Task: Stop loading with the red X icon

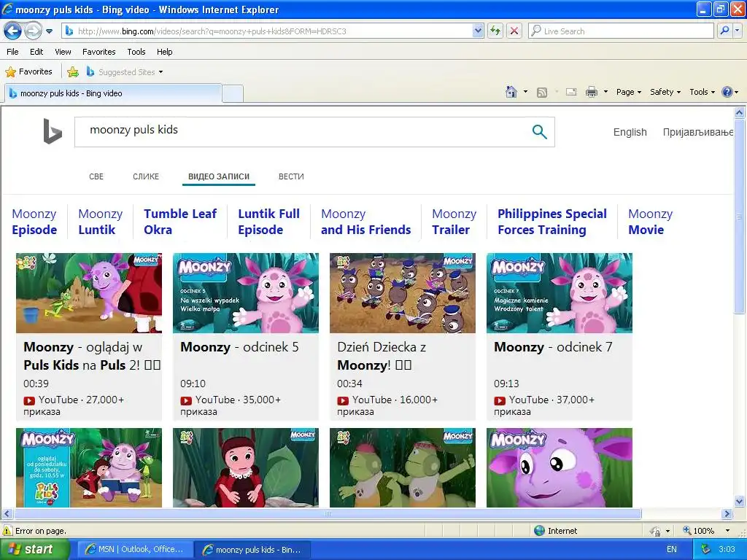Action: point(514,31)
